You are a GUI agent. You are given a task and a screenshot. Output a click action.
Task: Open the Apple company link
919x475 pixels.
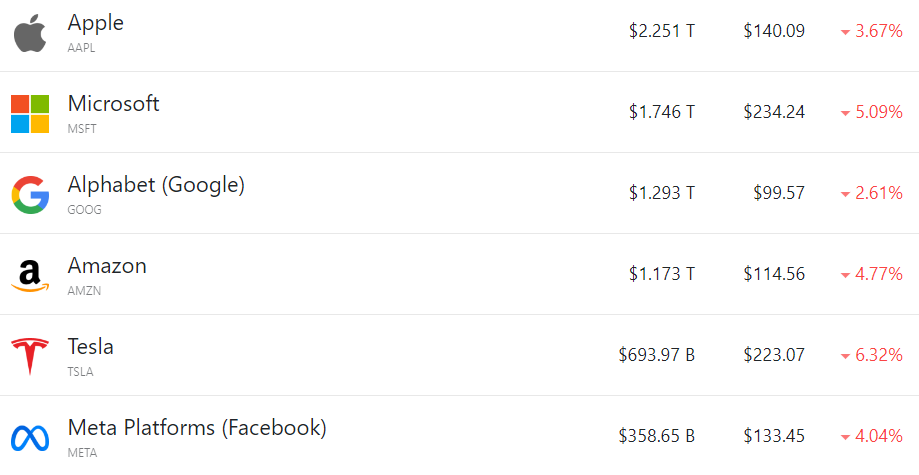(96, 22)
